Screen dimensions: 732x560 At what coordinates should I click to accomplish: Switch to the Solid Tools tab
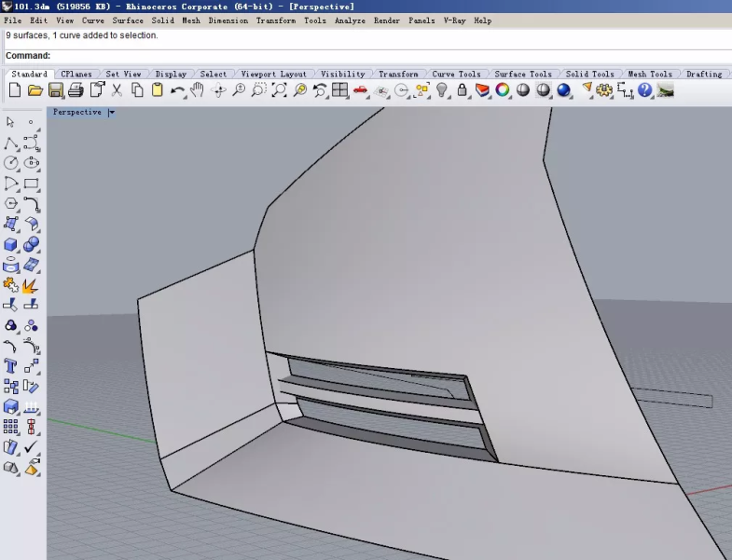point(589,74)
